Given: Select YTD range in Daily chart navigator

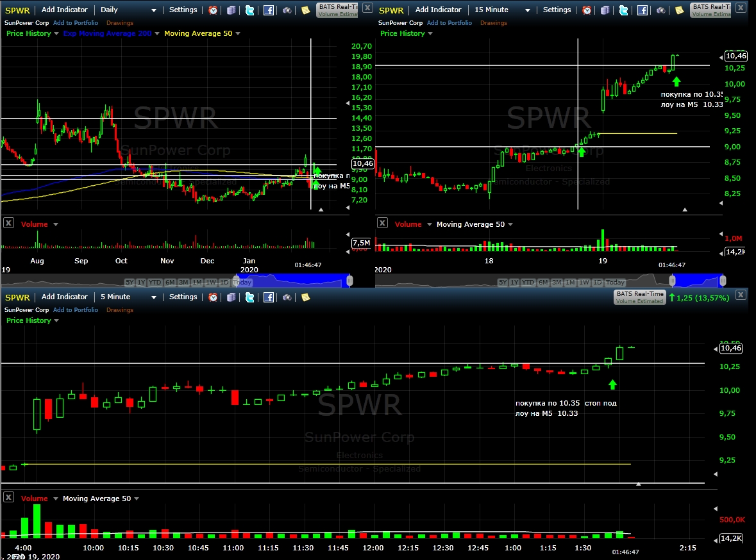Looking at the screenshot, I should [155, 283].
